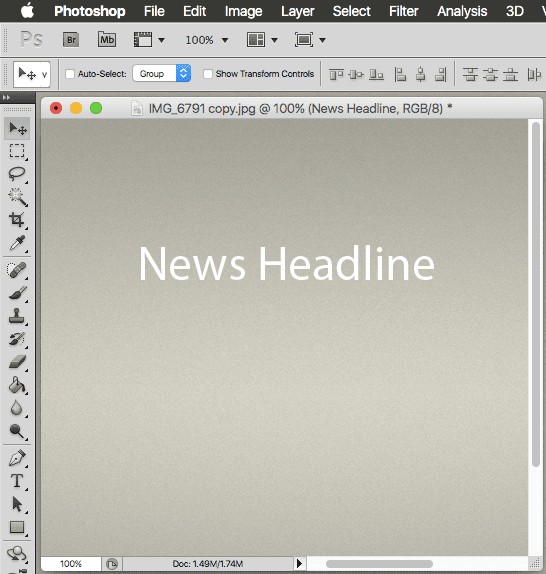Select the Crop tool

pos(17,220)
